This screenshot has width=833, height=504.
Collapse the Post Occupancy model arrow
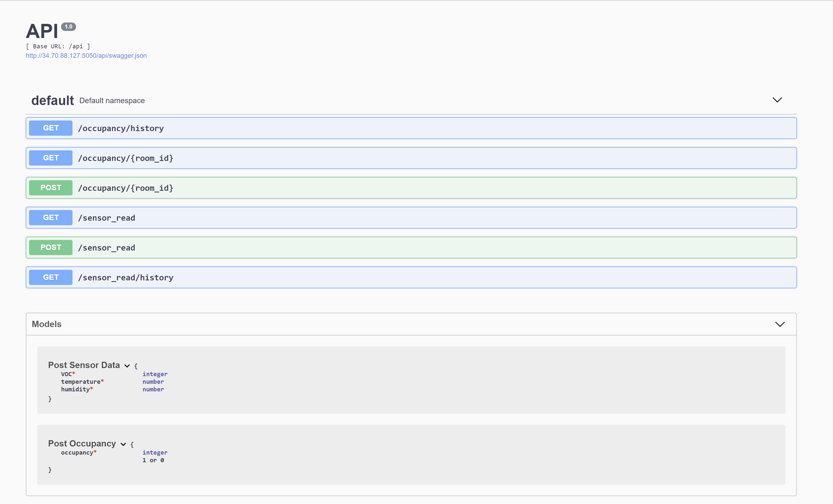pos(123,444)
